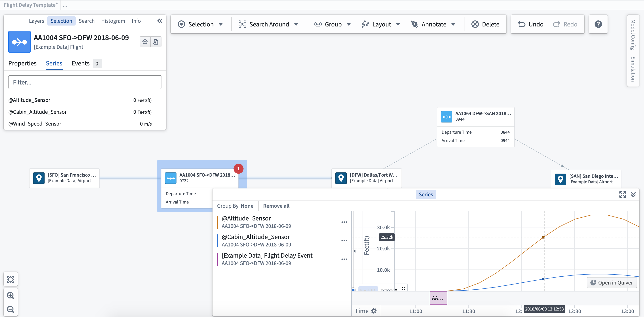
Task: Open the Search Around dropdown
Action: coord(269,24)
